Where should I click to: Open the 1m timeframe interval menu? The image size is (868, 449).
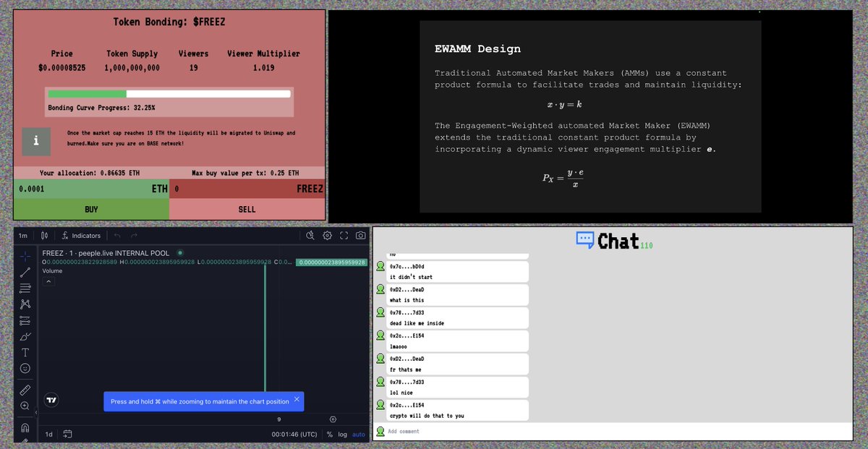click(24, 236)
